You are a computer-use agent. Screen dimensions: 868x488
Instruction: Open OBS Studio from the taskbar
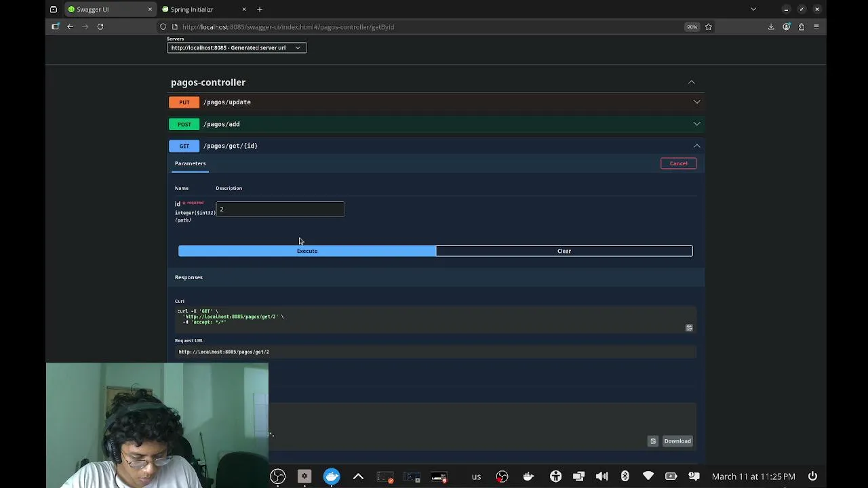278,476
